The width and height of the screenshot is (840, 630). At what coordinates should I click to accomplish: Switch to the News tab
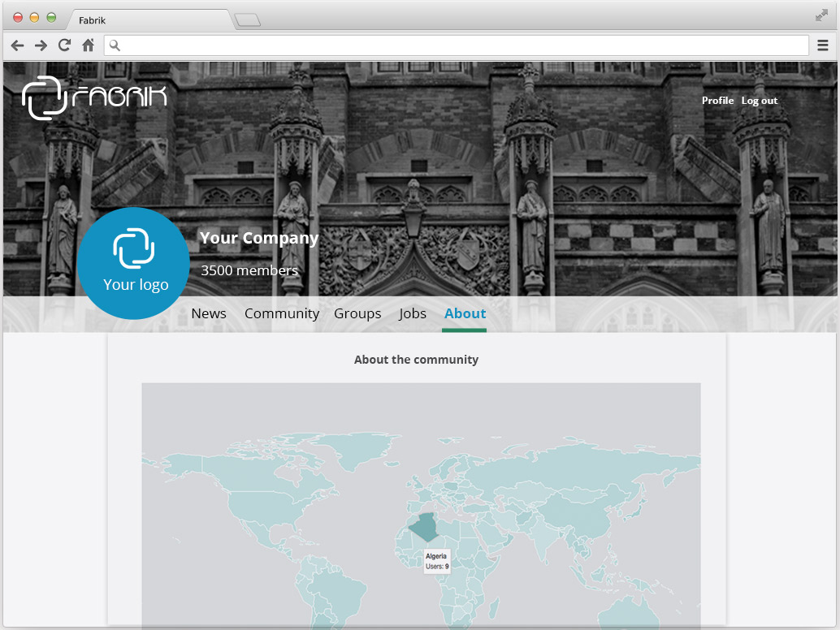coord(209,313)
